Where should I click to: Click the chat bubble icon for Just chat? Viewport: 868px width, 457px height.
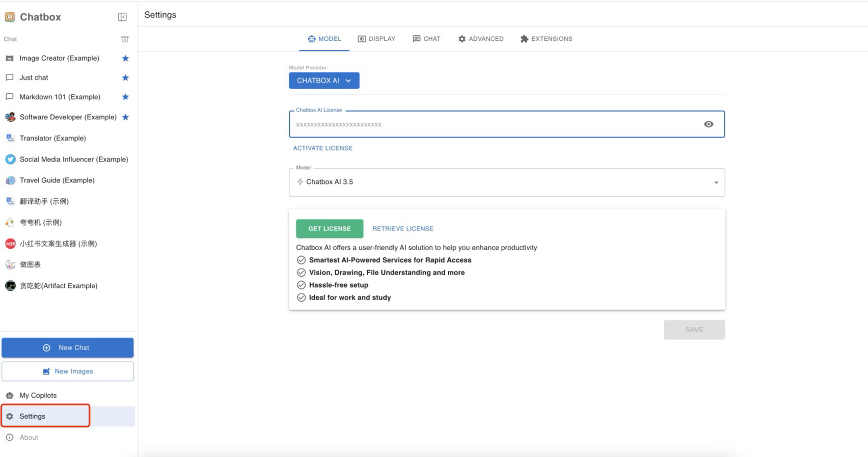pos(10,77)
